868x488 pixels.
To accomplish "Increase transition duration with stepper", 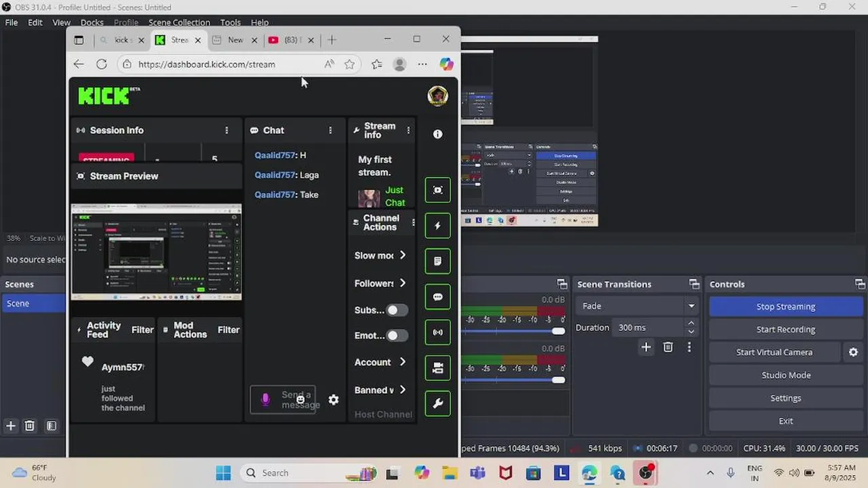I will point(691,323).
